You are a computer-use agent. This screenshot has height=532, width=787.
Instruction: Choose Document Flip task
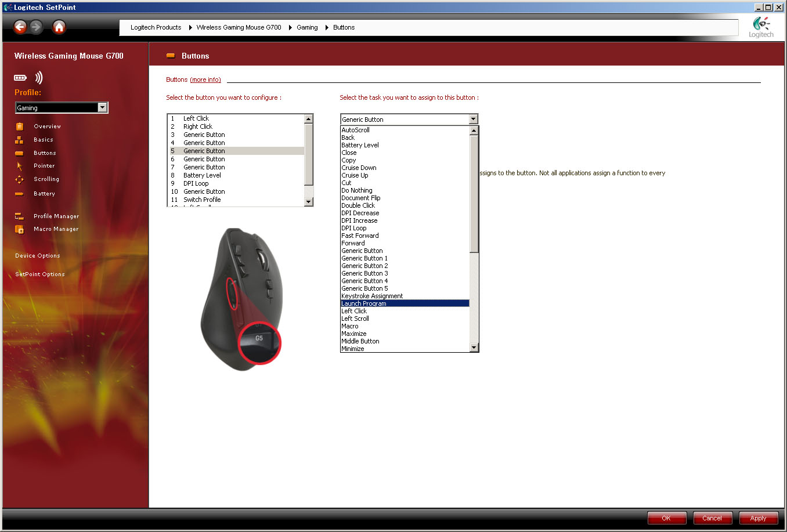coord(405,198)
